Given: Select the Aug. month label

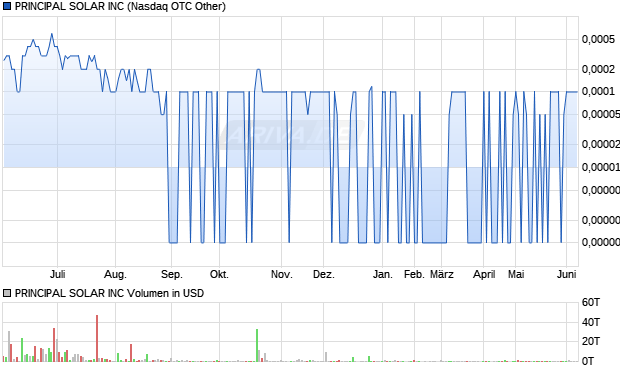Looking at the screenshot, I should click(x=115, y=274).
